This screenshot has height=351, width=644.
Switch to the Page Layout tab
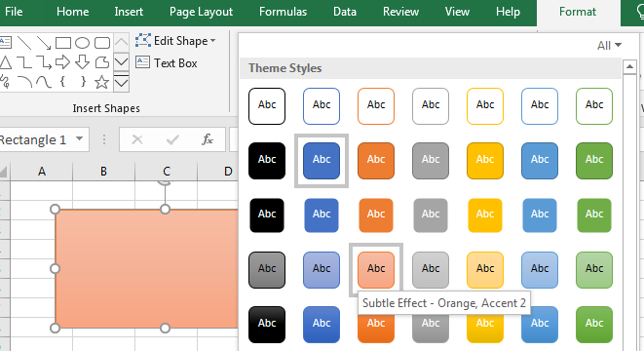pyautogui.click(x=201, y=12)
